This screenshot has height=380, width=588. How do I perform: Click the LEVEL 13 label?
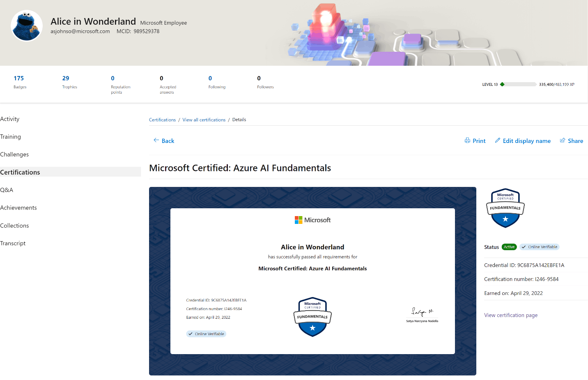[490, 85]
